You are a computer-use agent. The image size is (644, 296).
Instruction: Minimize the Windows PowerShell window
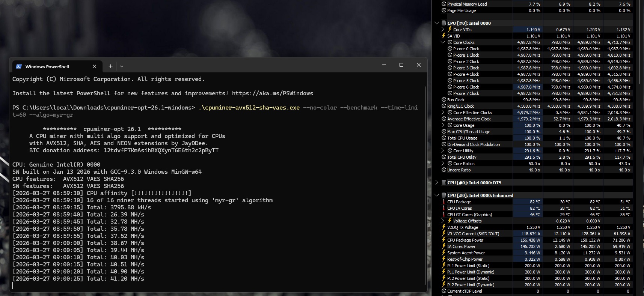click(x=384, y=65)
